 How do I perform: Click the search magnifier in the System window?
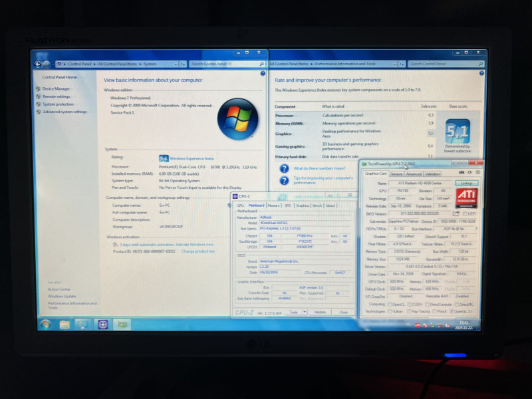point(261,64)
